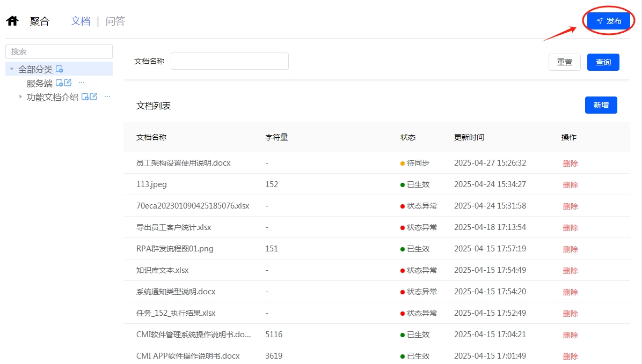The image size is (642, 364).
Task: Switch to the 问答 tab
Action: coord(114,21)
